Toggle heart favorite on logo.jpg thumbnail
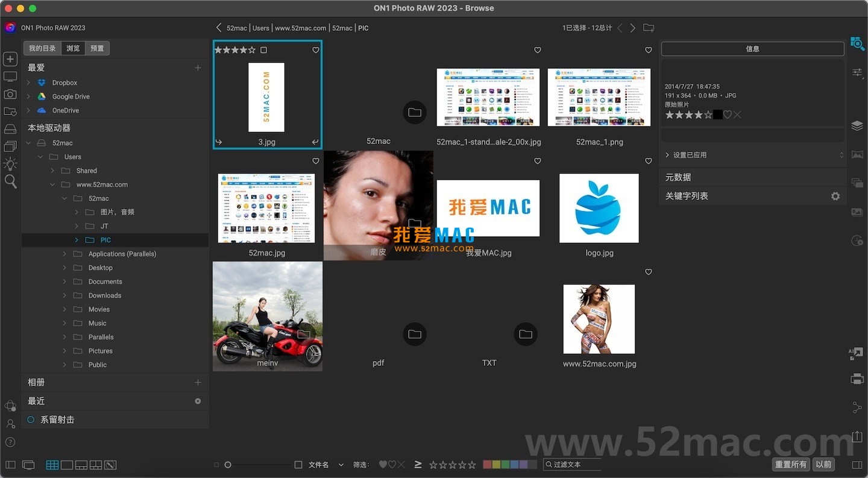Screen dimensions: 868x478 (x=649, y=161)
